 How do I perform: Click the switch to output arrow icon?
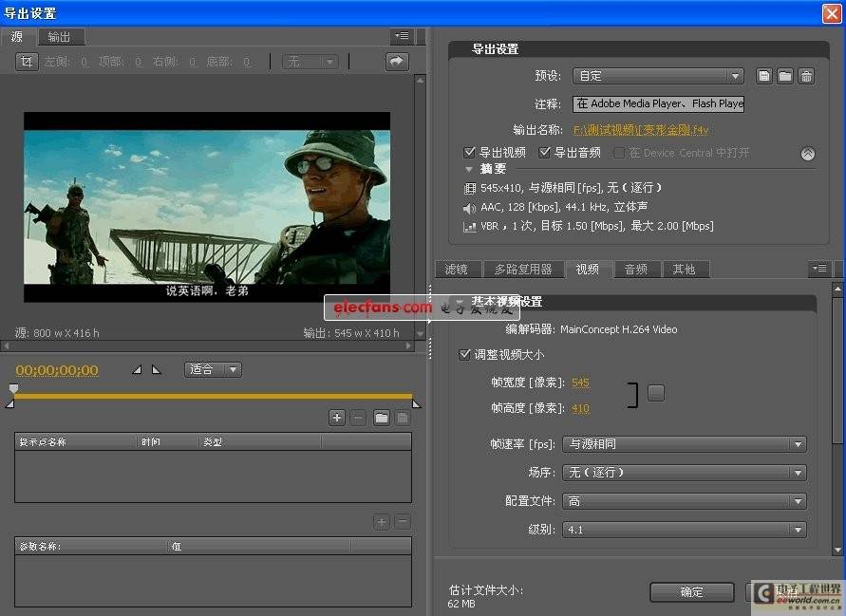396,62
